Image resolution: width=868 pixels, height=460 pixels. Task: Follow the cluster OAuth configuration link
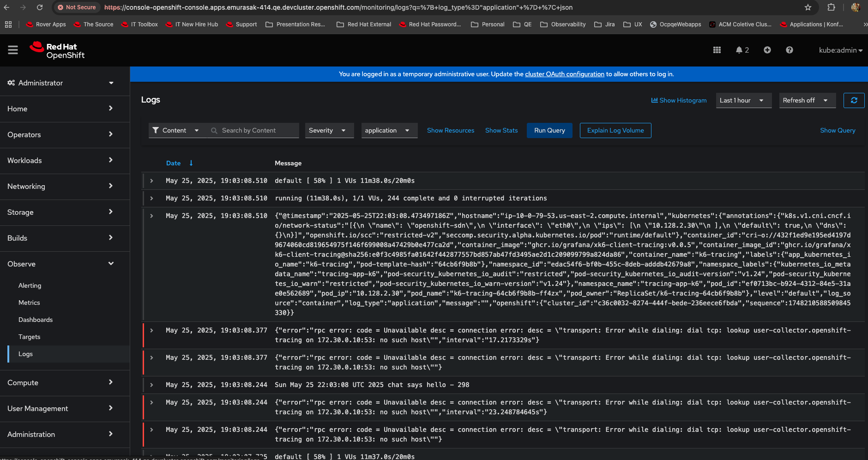564,74
